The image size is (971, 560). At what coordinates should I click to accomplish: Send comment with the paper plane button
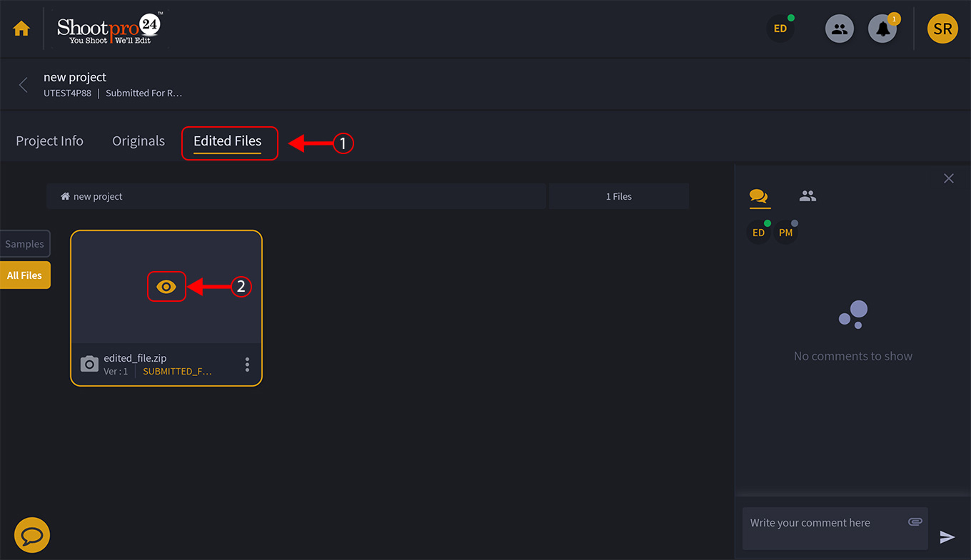947,537
